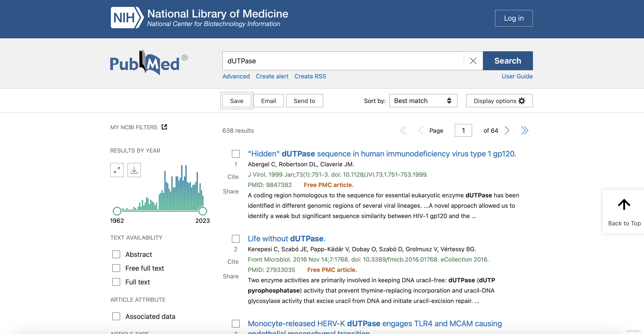
Task: Enable the Abstract filter checkbox
Action: [x=116, y=254]
